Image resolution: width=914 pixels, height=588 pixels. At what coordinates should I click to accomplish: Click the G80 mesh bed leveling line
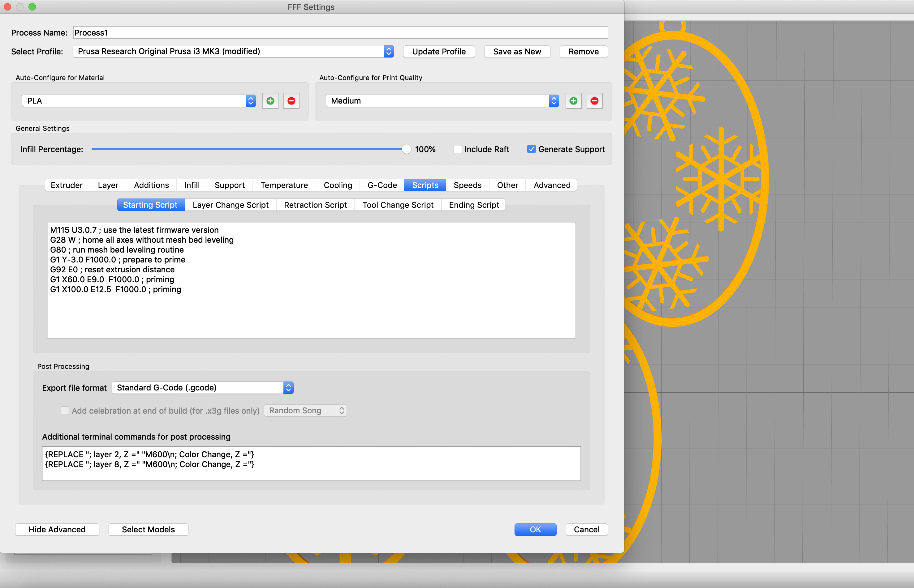pos(117,250)
